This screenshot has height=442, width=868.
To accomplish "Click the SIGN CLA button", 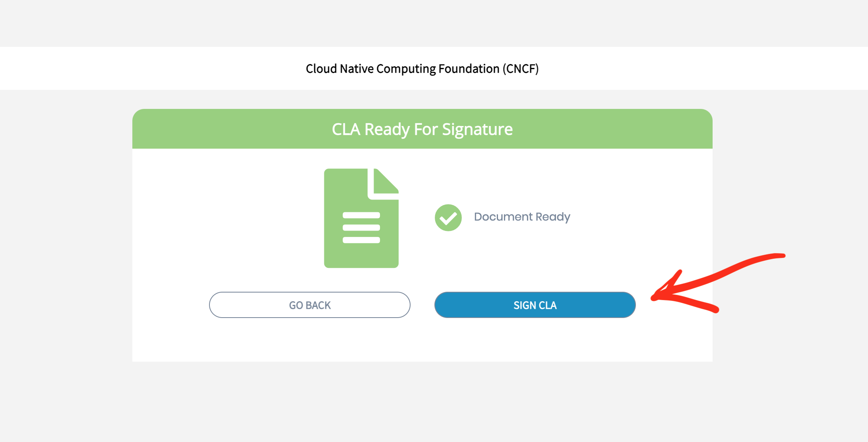I will click(x=535, y=305).
